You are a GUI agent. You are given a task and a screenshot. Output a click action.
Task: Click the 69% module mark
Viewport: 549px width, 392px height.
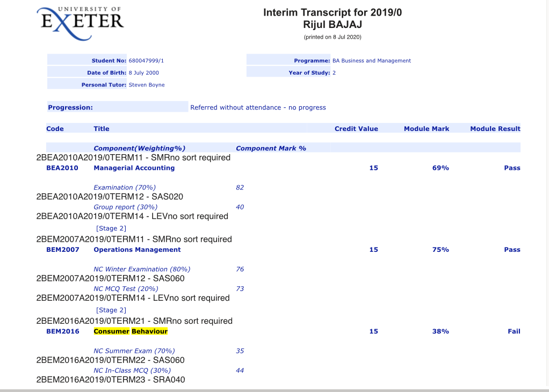pos(440,168)
